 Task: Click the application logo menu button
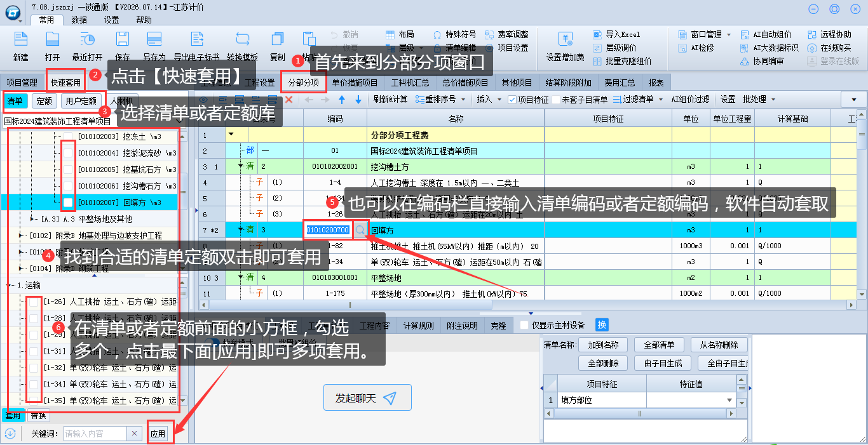(12, 12)
